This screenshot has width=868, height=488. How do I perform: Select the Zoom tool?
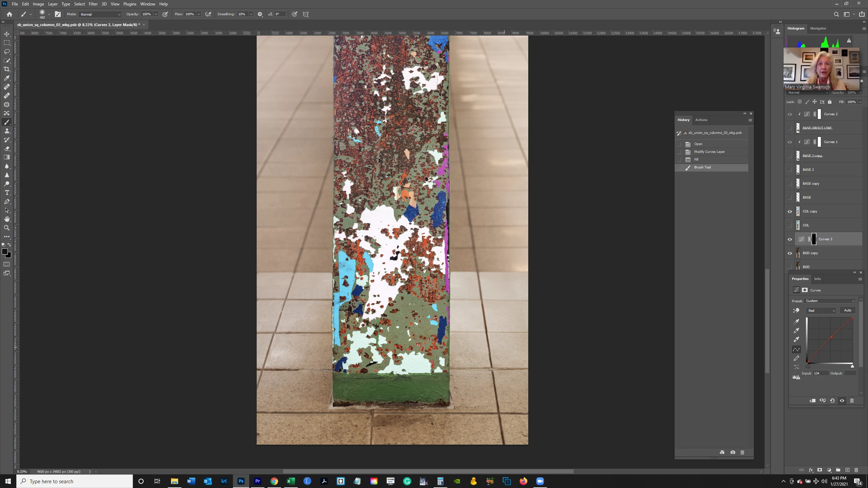[7, 228]
